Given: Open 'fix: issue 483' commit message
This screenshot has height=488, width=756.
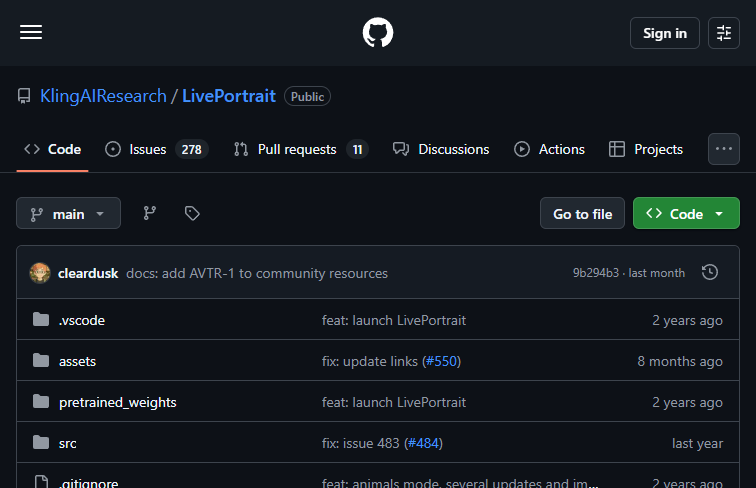Looking at the screenshot, I should click(x=361, y=443).
